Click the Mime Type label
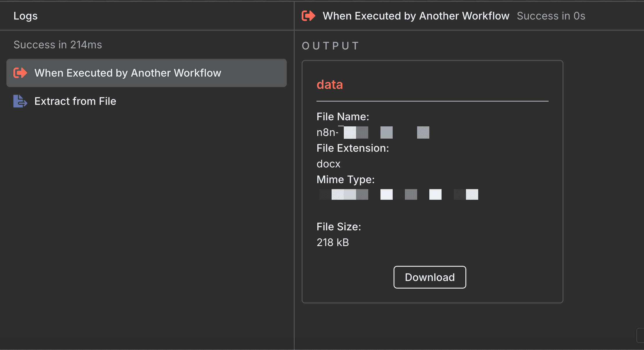 [345, 179]
